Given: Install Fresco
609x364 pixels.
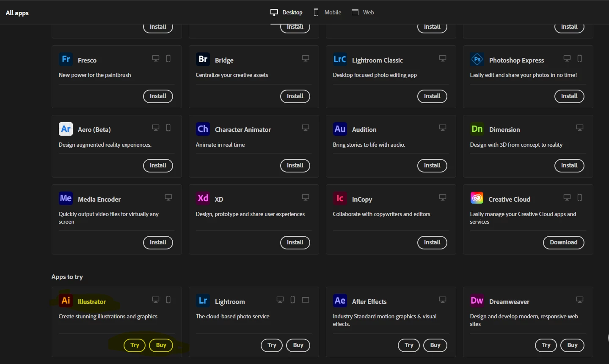Looking at the screenshot, I should (x=158, y=96).
